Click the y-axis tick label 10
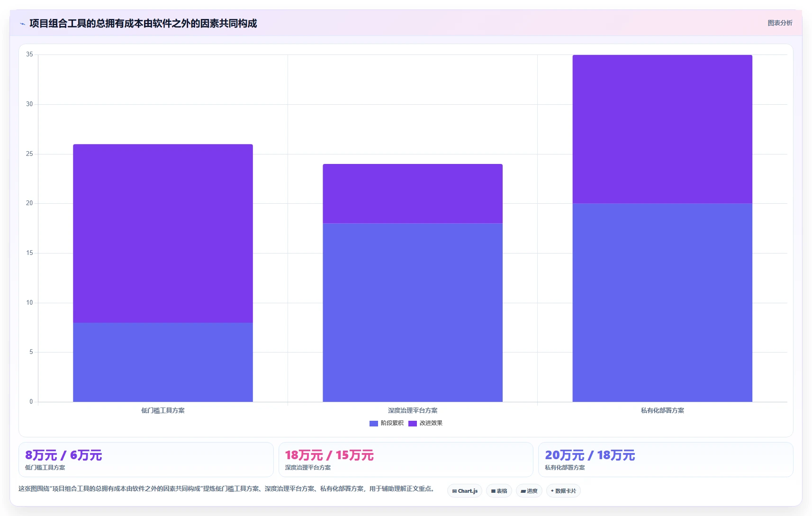The height and width of the screenshot is (516, 812). click(29, 303)
